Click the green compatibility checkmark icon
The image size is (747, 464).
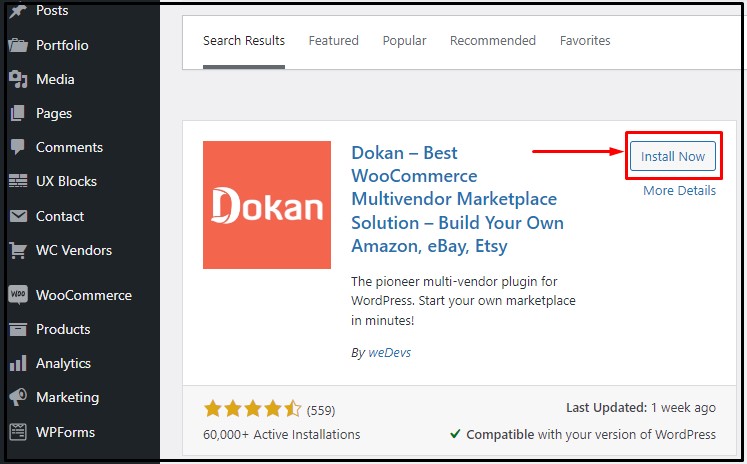[455, 434]
